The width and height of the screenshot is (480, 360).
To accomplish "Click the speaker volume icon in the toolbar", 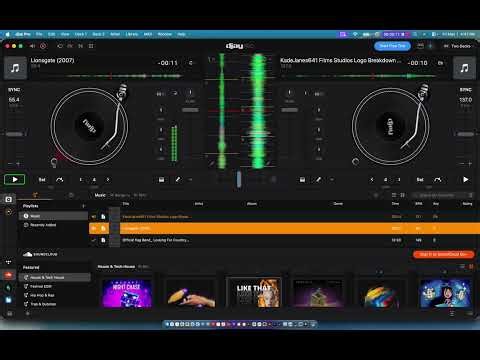I will tap(32, 46).
